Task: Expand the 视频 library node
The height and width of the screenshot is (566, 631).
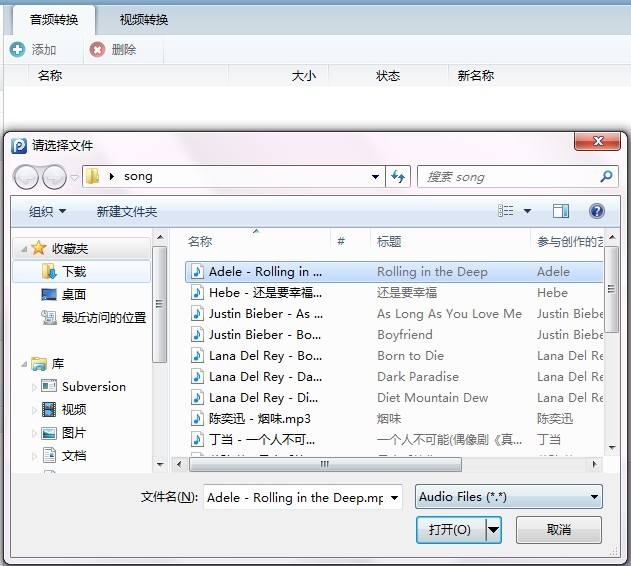Action: 34,410
